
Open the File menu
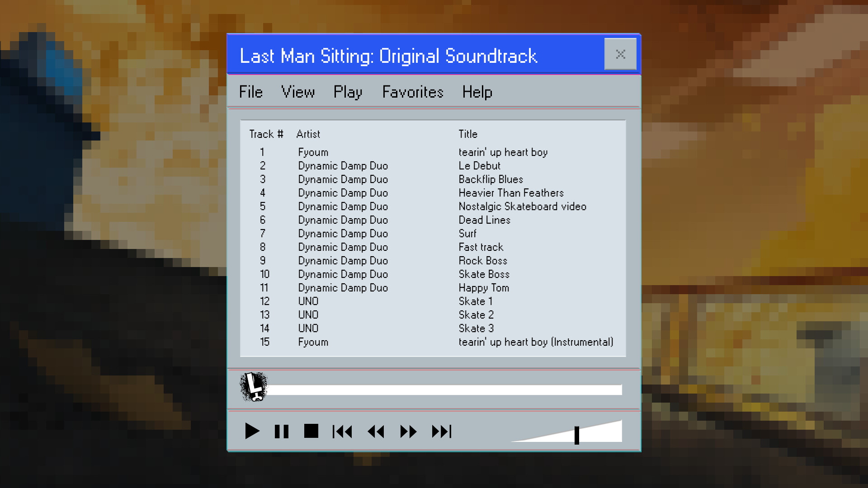pyautogui.click(x=250, y=92)
